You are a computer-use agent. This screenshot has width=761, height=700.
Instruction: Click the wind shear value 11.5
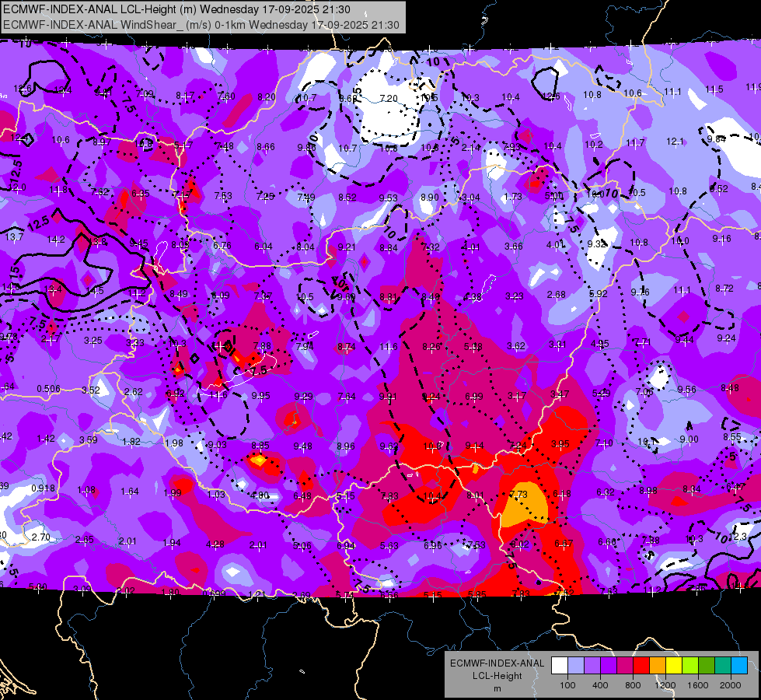(x=714, y=89)
